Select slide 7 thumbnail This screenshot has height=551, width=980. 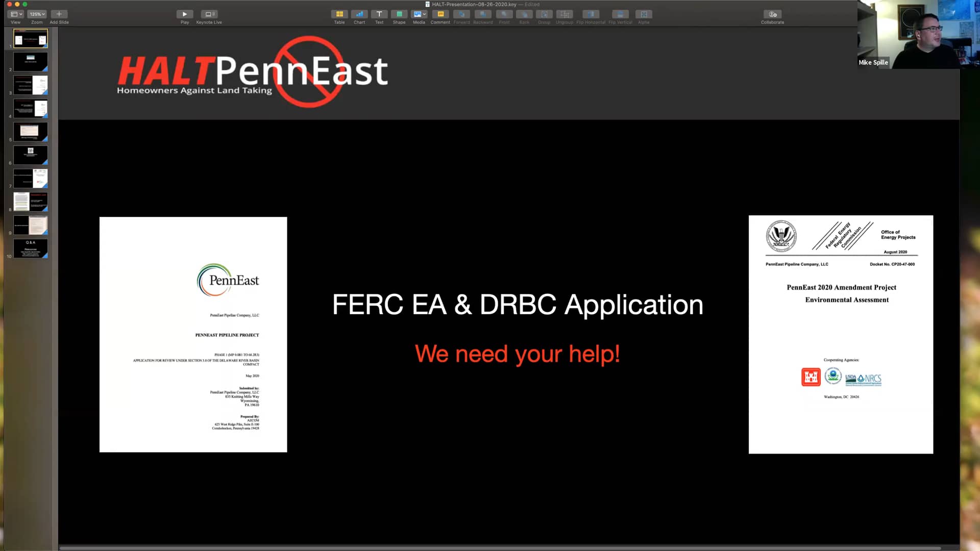tap(31, 179)
